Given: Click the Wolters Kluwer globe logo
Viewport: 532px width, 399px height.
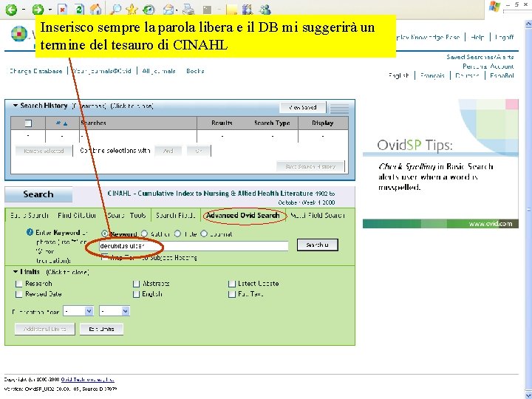Looking at the screenshot, I should [x=18, y=33].
